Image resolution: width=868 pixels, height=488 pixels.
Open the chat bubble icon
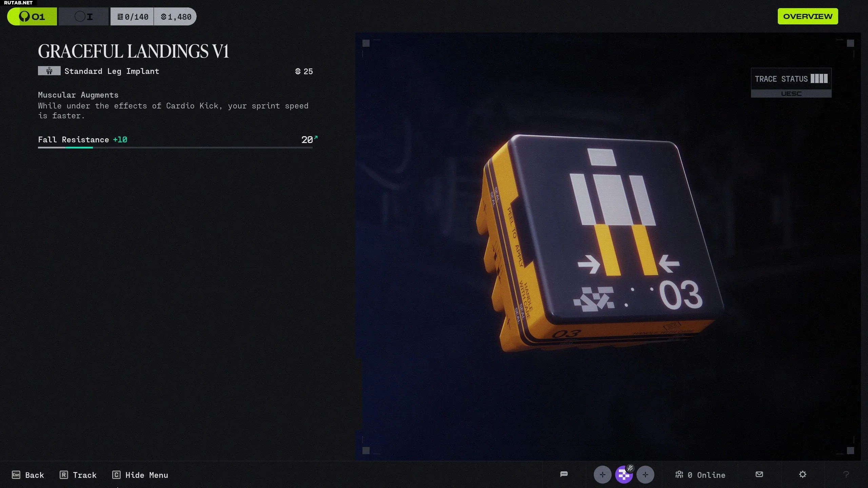pyautogui.click(x=564, y=474)
